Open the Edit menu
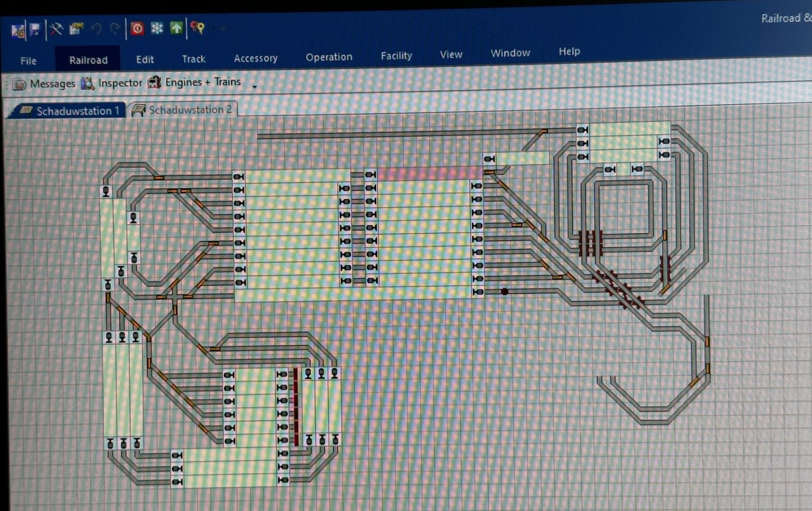Screen dimensions: 812x511 [145, 59]
